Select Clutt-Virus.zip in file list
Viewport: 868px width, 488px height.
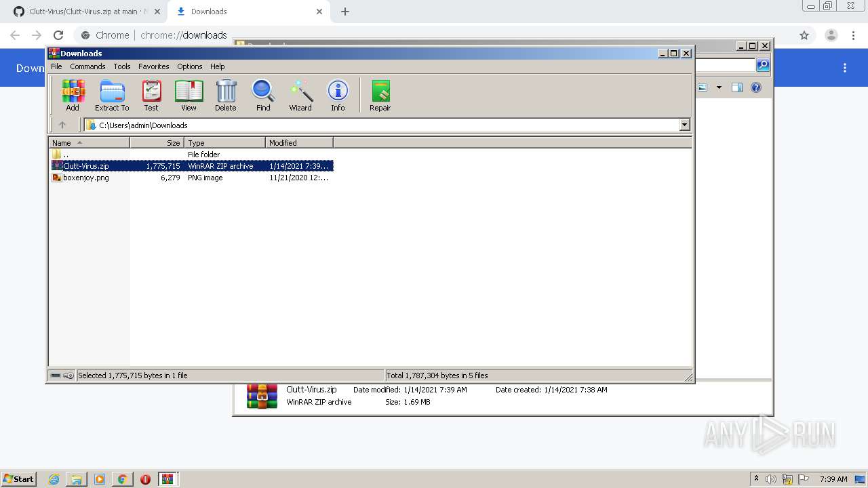191,166
